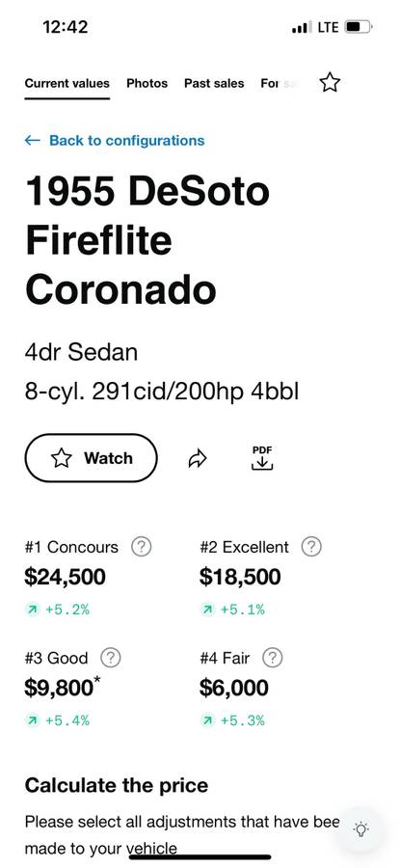Switch to the Photos tab
This screenshot has width=400, height=868.
(147, 84)
